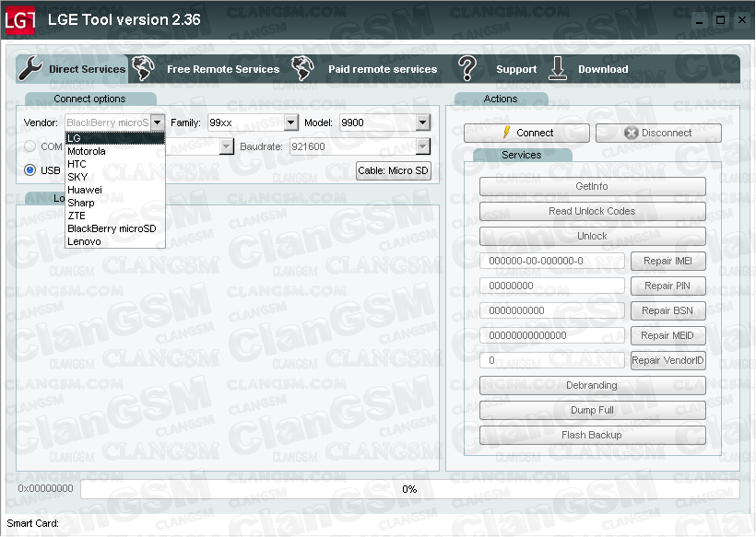The height and width of the screenshot is (537, 756).
Task: Click the 0x00000000 address text
Action: (45, 488)
